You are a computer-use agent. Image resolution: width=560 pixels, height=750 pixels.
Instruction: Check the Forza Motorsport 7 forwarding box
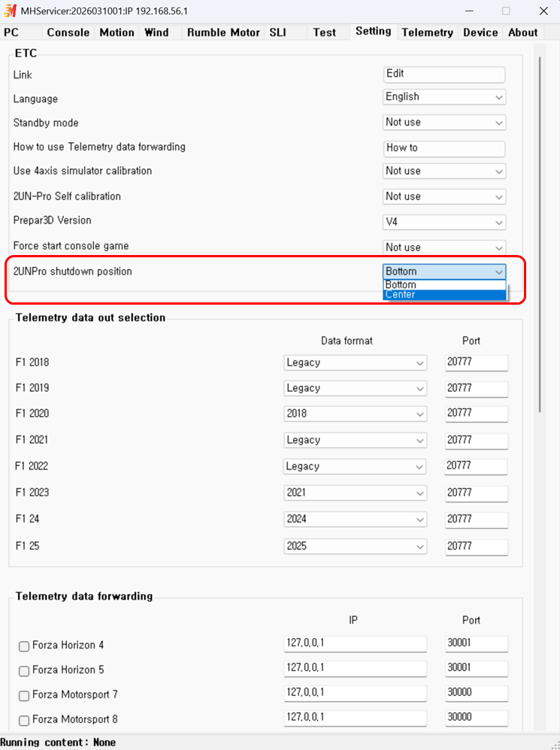24,696
